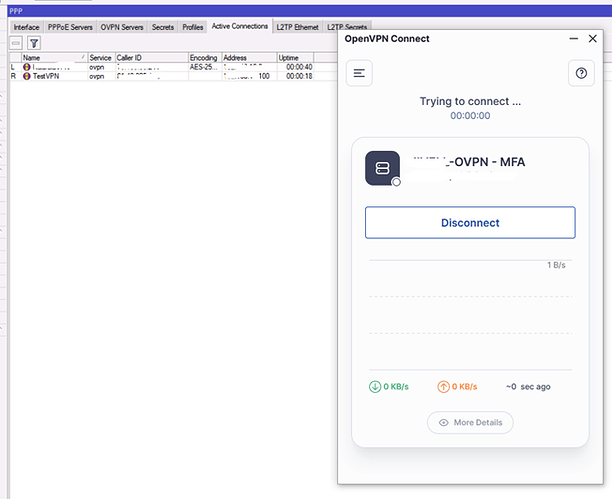Image resolution: width=612 pixels, height=500 pixels.
Task: Open the OpenVPN Connect hamburger menu
Action: pos(359,73)
